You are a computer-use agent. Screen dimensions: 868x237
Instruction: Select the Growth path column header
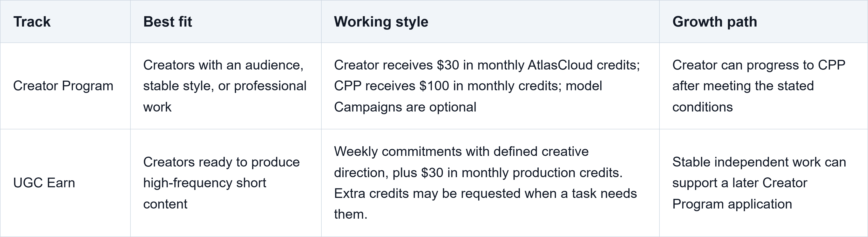[x=764, y=21]
